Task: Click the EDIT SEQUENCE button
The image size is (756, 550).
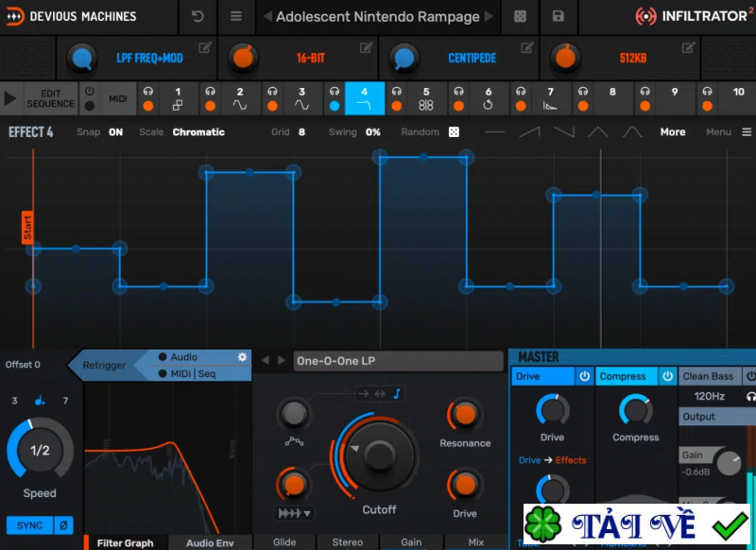Action: coord(50,98)
